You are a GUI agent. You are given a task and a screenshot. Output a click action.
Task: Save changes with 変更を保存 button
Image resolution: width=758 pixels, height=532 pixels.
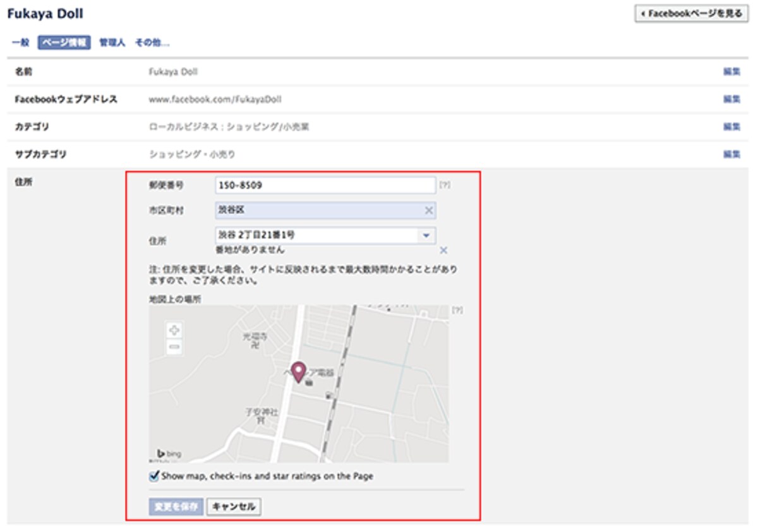pos(176,507)
